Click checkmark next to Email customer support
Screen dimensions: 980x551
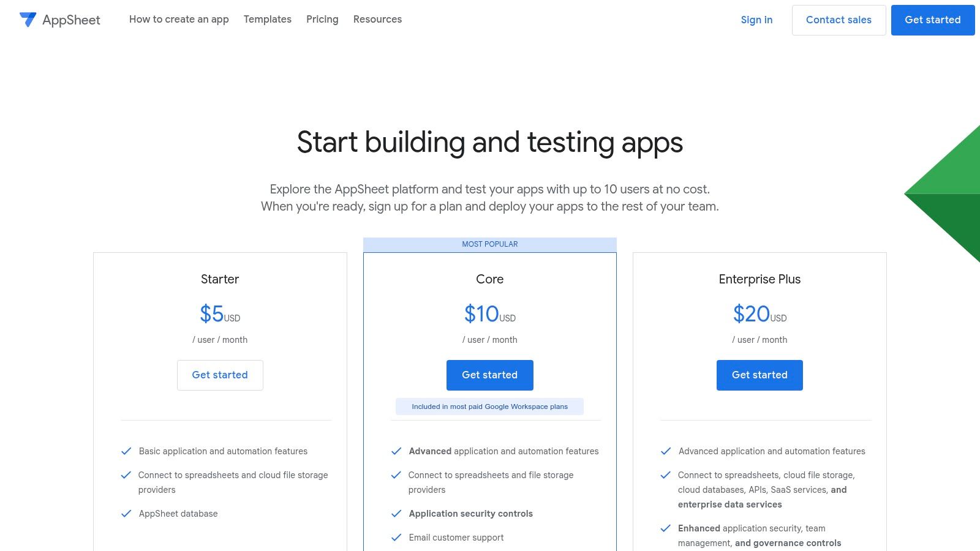click(396, 537)
